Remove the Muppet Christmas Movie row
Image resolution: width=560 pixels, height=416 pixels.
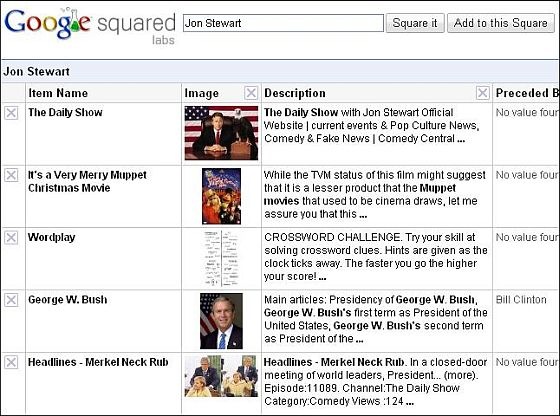[x=11, y=175]
